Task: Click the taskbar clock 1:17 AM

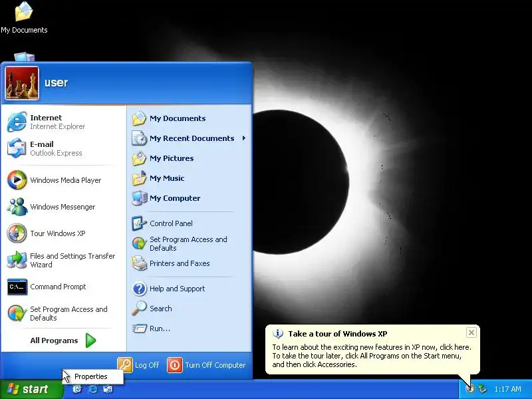Action: tap(507, 389)
